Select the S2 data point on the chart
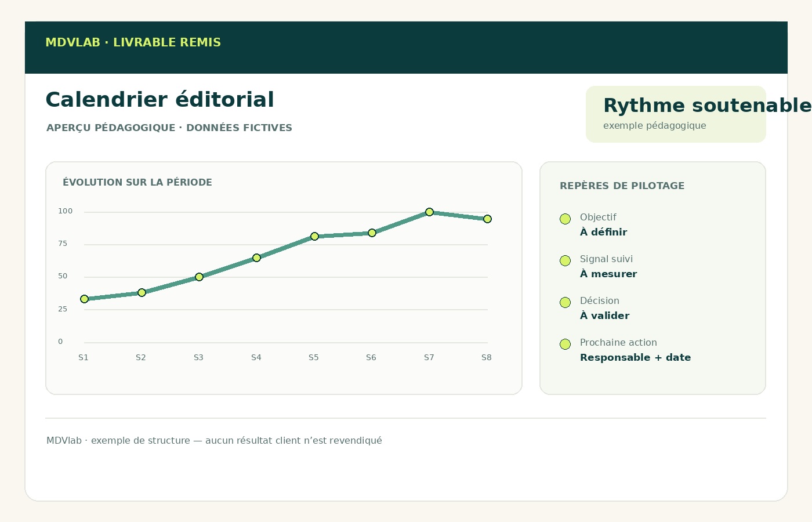812x522 pixels. pyautogui.click(x=142, y=292)
